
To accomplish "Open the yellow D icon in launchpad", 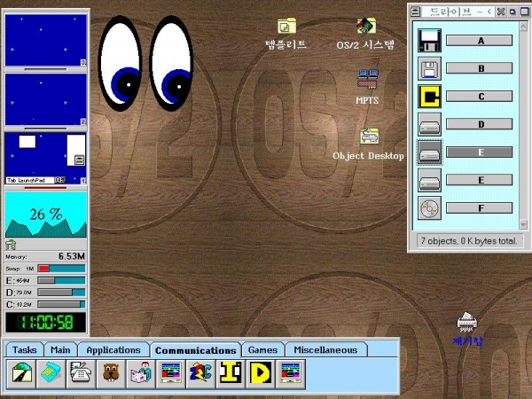I will click(259, 374).
